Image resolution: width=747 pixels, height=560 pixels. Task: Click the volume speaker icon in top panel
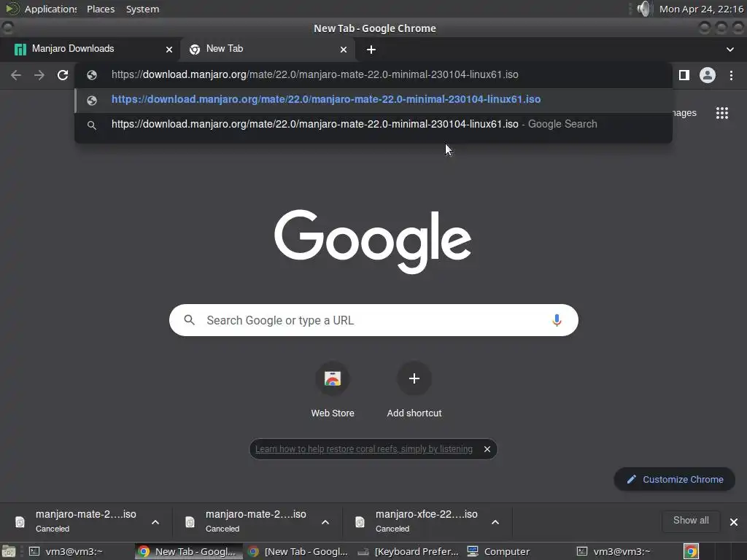tap(643, 9)
